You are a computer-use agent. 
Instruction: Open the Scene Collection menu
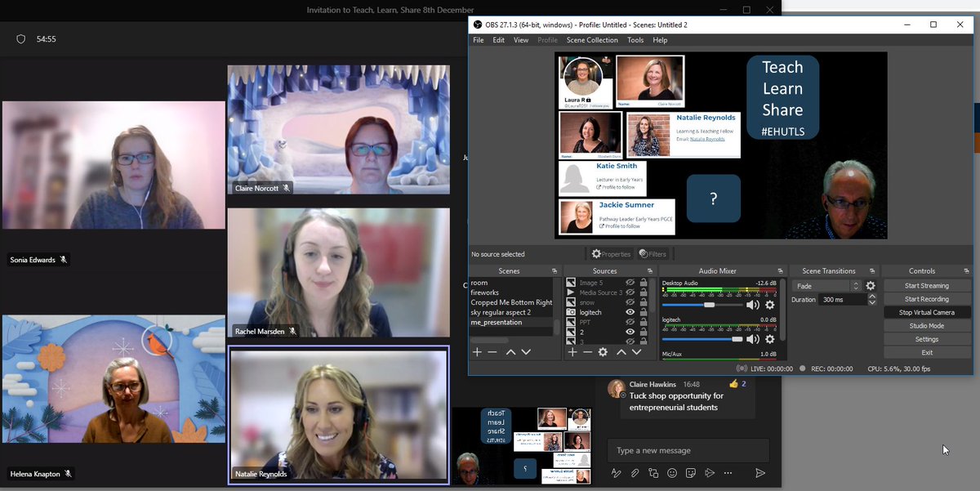click(592, 40)
